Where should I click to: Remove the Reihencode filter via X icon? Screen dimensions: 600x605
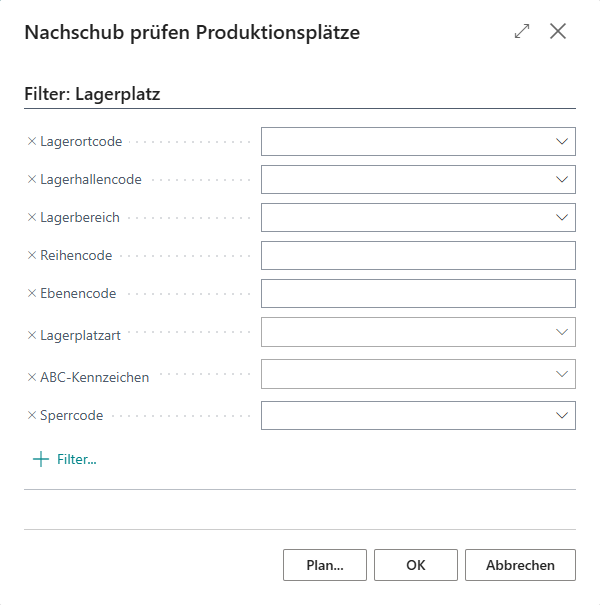(32, 255)
